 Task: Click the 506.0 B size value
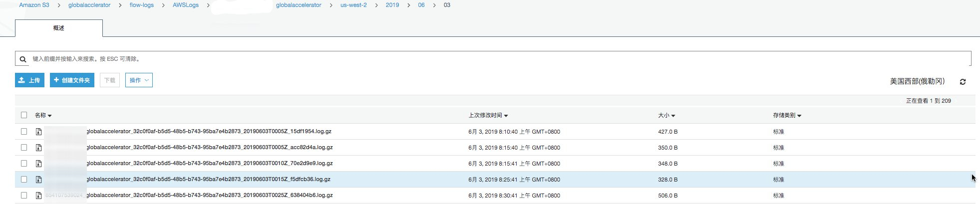pyautogui.click(x=667, y=196)
